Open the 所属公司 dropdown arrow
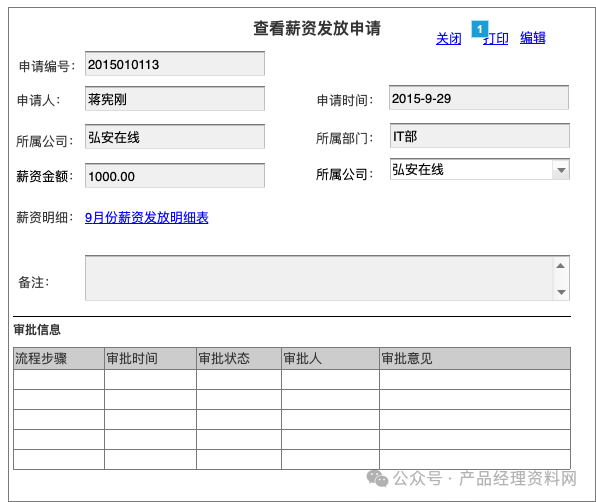Image resolution: width=596 pixels, height=502 pixels. tap(561, 170)
